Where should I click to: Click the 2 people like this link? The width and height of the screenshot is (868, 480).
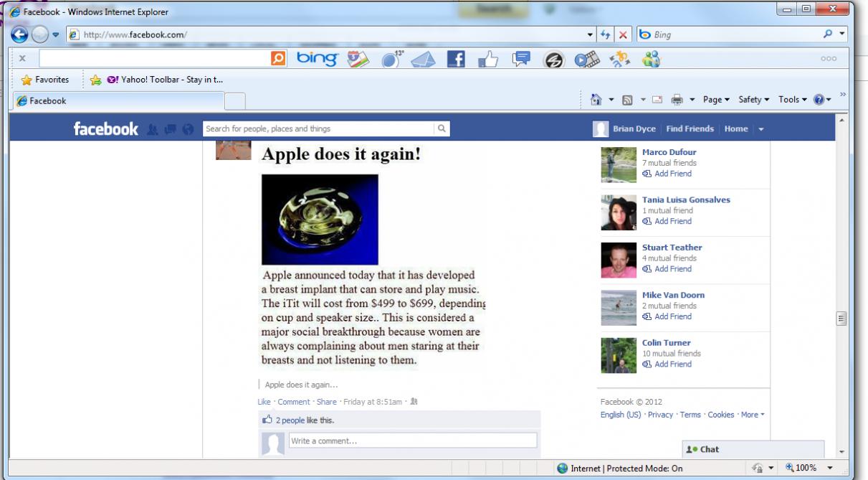(x=290, y=420)
